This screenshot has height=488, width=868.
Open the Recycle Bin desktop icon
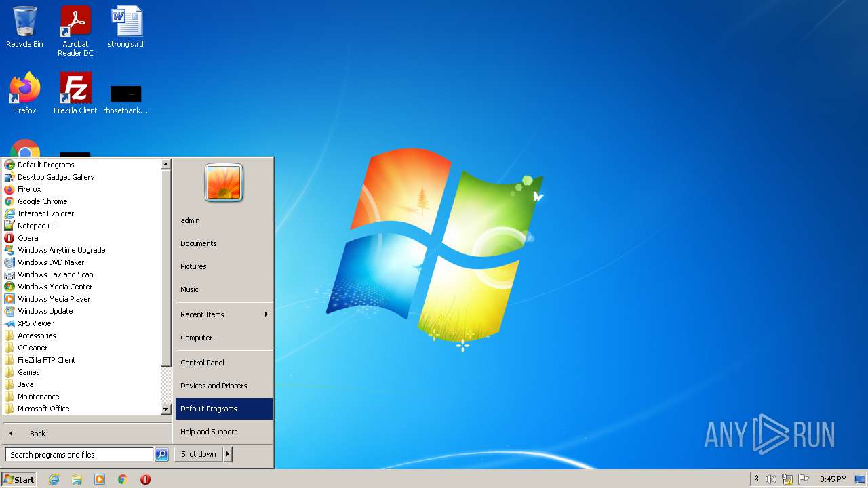[x=24, y=27]
